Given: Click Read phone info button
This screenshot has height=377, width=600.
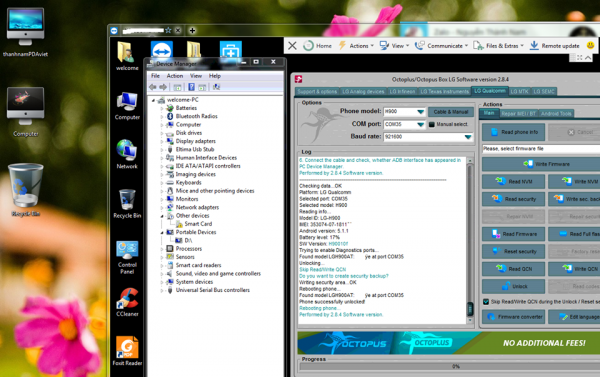Looking at the screenshot, I should click(513, 132).
